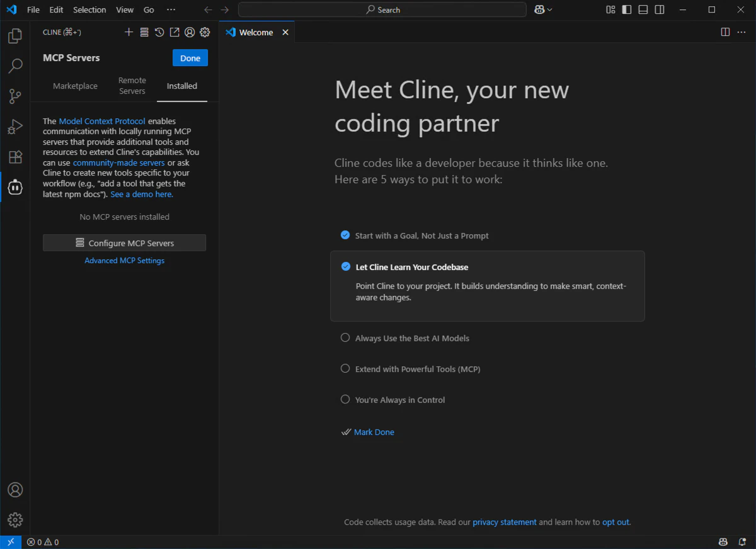Click the See a demo here link
The height and width of the screenshot is (549, 756).
tap(142, 195)
